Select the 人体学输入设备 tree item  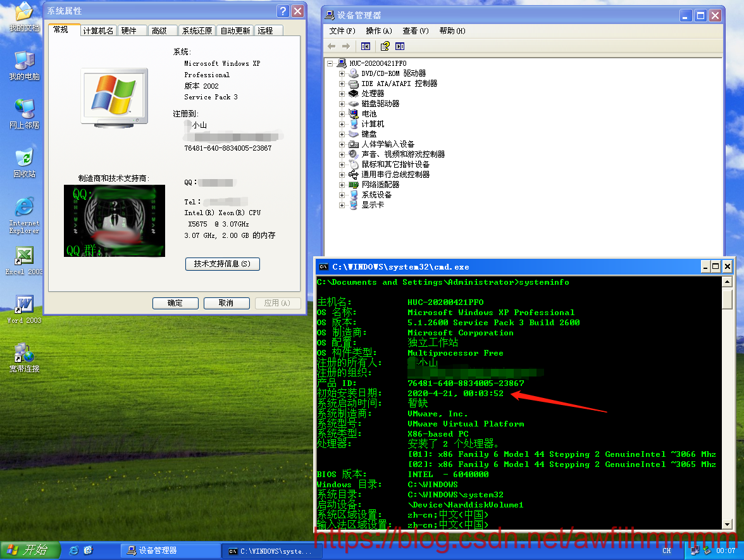point(388,144)
